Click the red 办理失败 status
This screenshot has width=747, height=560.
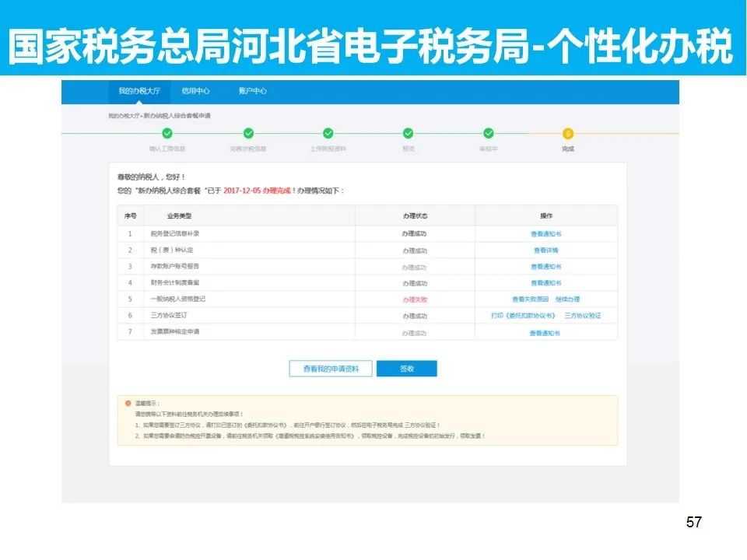pyautogui.click(x=415, y=299)
